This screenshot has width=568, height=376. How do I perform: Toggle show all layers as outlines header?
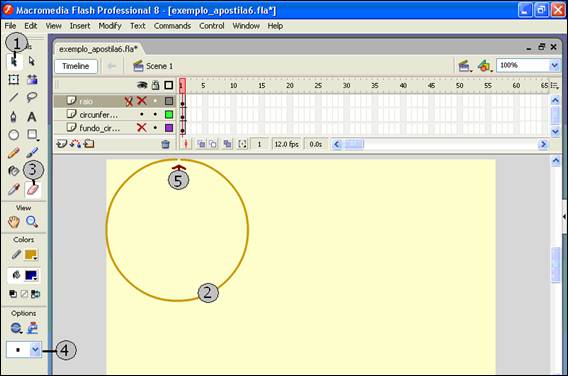pyautogui.click(x=168, y=85)
